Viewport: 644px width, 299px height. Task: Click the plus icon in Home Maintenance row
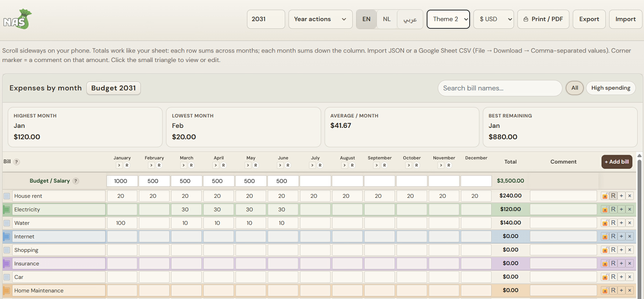point(621,290)
